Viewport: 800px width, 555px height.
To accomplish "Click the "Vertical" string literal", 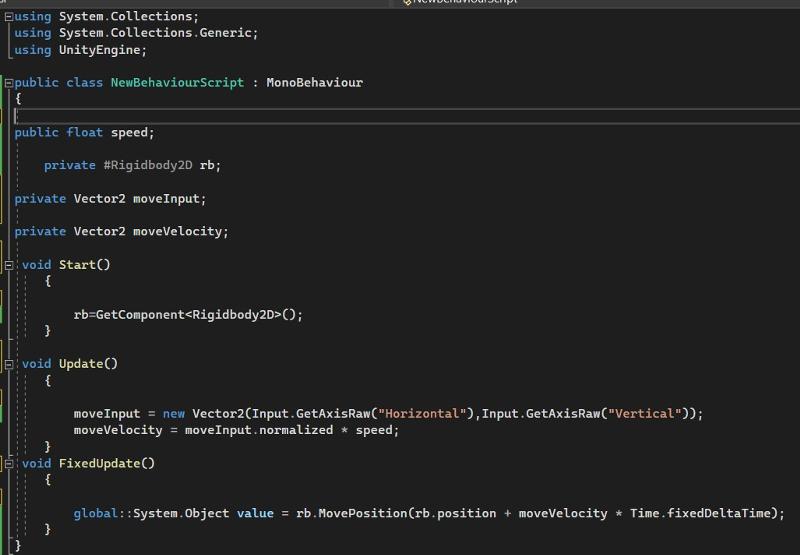I will (x=645, y=414).
